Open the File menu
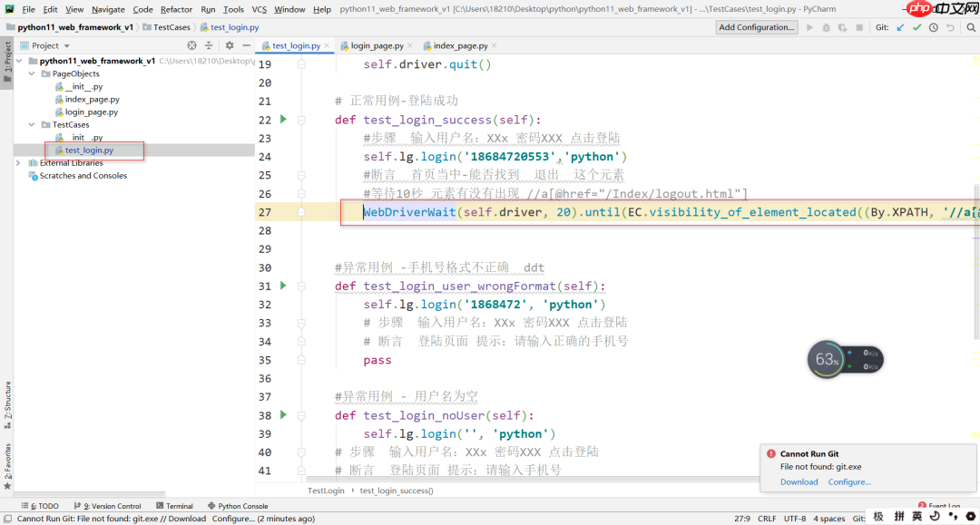The height and width of the screenshot is (525, 980). [29, 9]
